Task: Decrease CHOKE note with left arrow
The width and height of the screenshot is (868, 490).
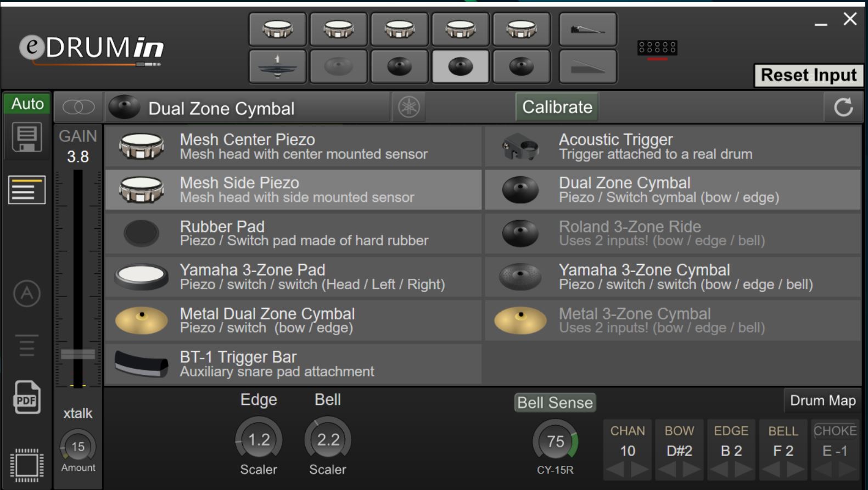Action: (x=822, y=470)
